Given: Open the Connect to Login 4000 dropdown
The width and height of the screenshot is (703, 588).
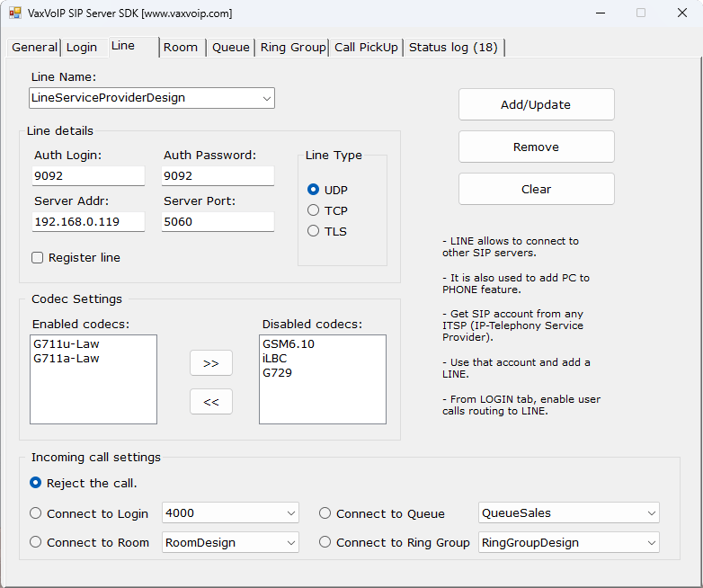Looking at the screenshot, I should tap(230, 512).
